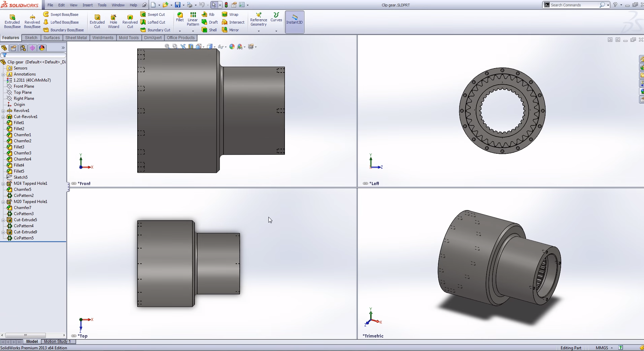Toggle the view link icon beside *Front
This screenshot has width=644, height=351.
click(74, 183)
